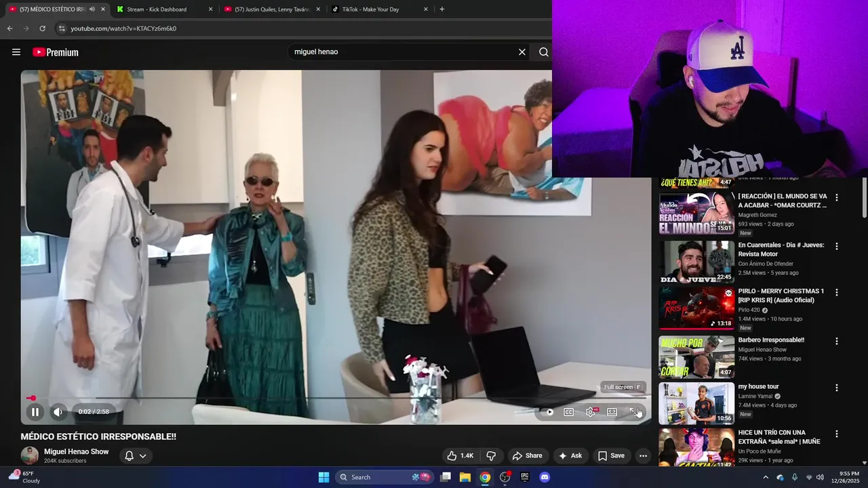
Task: Open more actions below the video
Action: click(643, 455)
